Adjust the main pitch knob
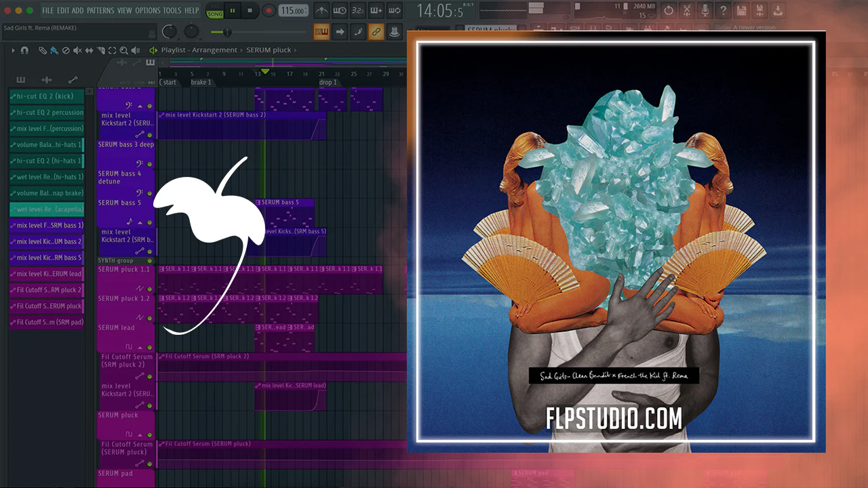This screenshot has height=488, width=868. click(192, 31)
